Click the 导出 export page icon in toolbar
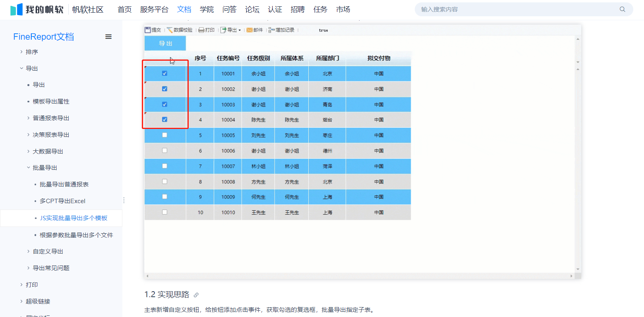 click(x=223, y=30)
